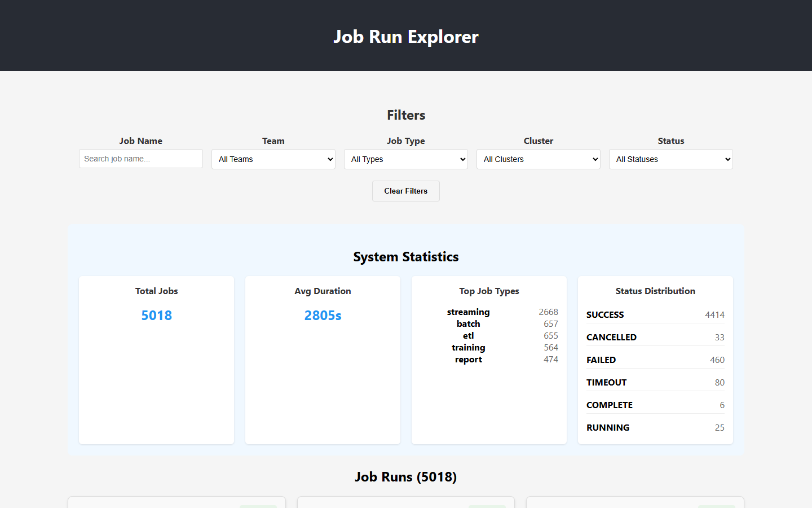Click the Status Distribution card title
Viewport: 812px width, 508px height.
[x=655, y=291]
